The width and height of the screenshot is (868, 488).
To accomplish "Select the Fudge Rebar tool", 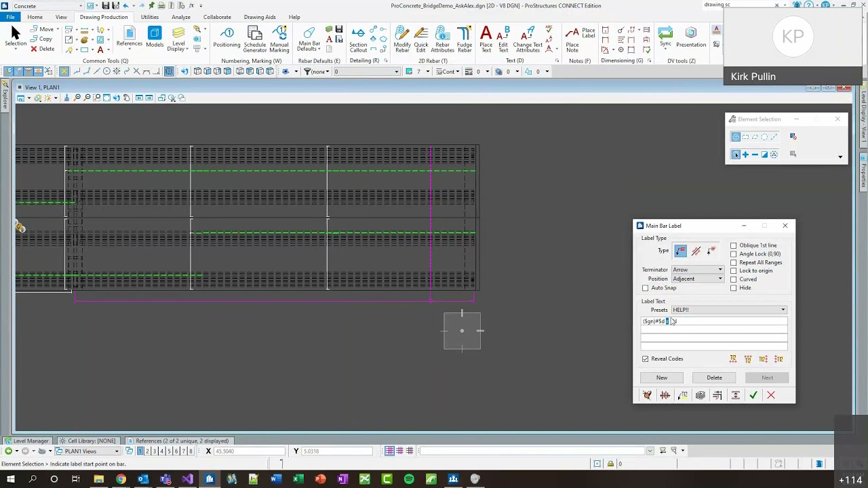I will coord(465,39).
